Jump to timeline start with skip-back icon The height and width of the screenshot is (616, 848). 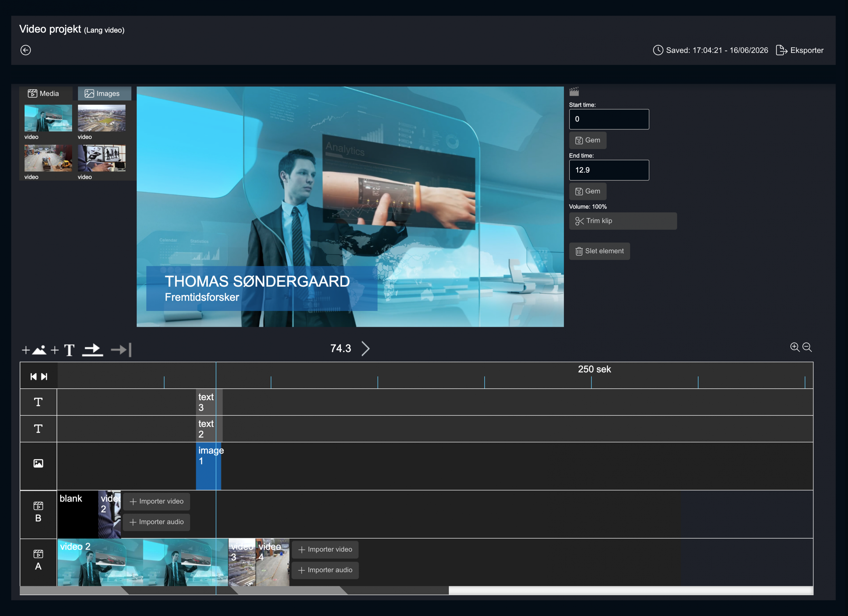[34, 377]
